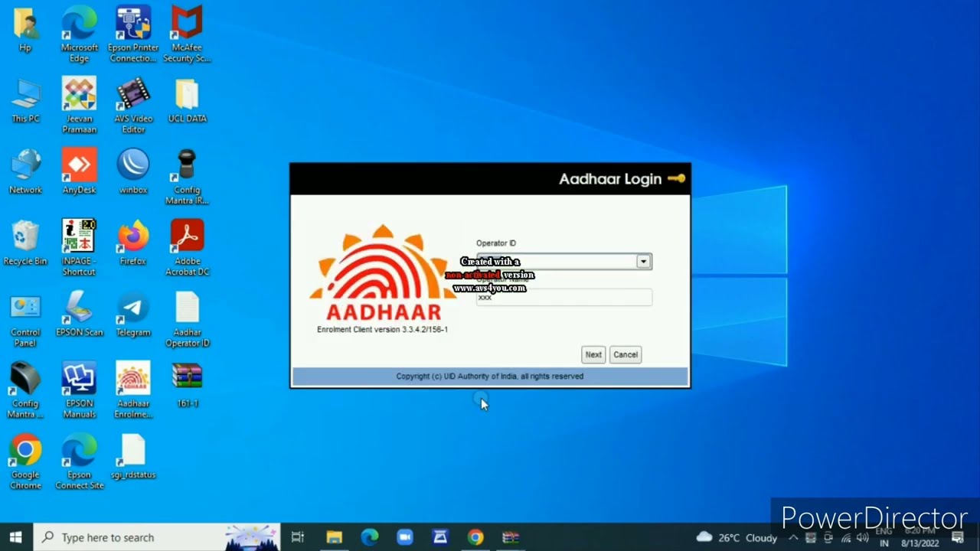
Task: Open Adobe Acrobat DC shortcut
Action: (x=187, y=248)
